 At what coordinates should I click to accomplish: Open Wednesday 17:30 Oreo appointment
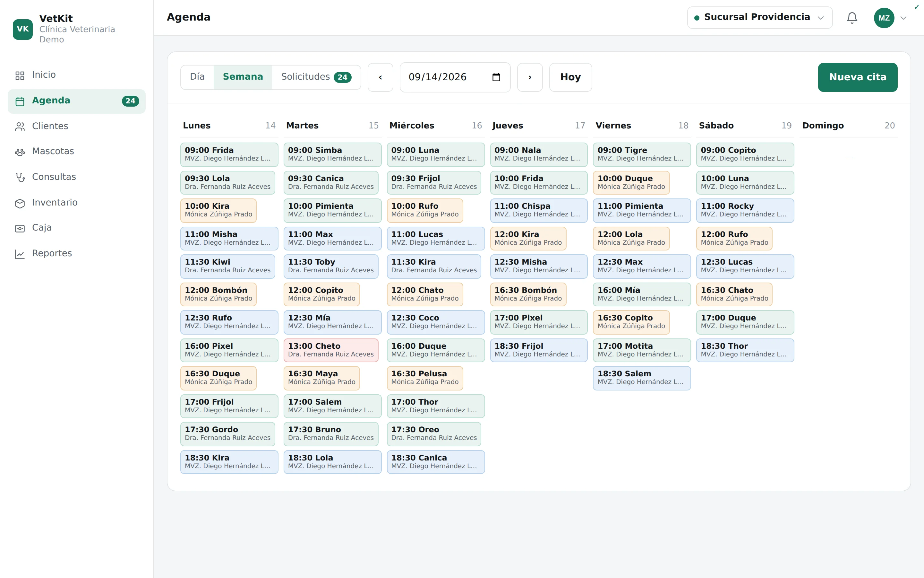[434, 434]
